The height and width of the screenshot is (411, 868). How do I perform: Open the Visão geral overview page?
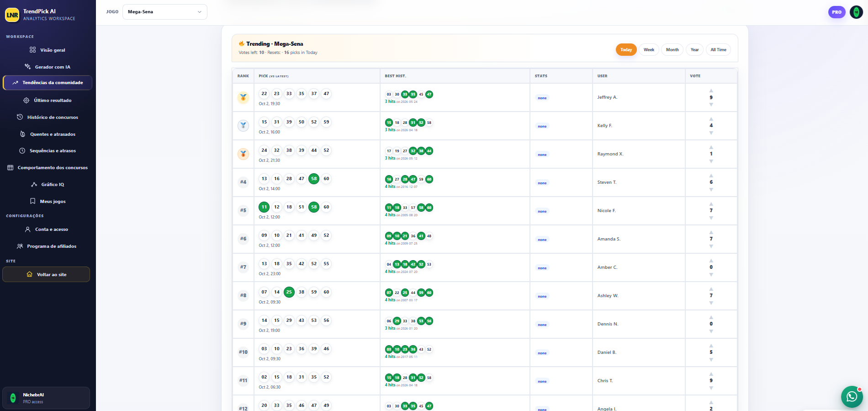pyautogui.click(x=48, y=50)
